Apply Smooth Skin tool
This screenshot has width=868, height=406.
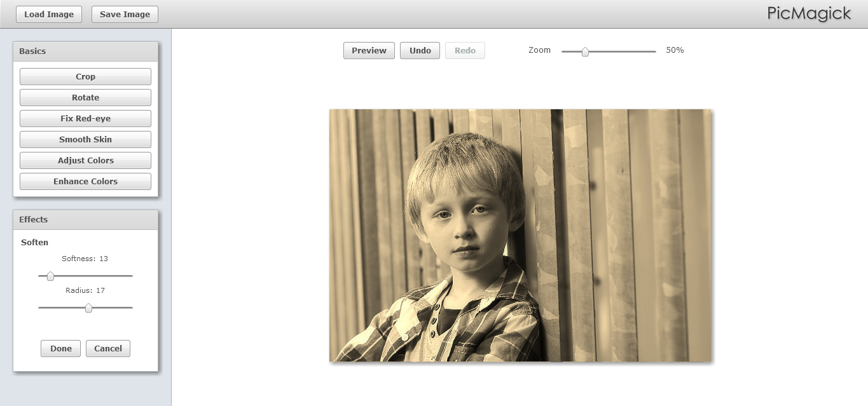85,139
